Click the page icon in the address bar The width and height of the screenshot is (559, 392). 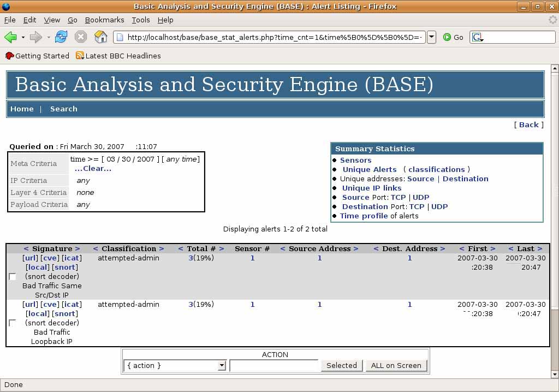click(x=120, y=37)
